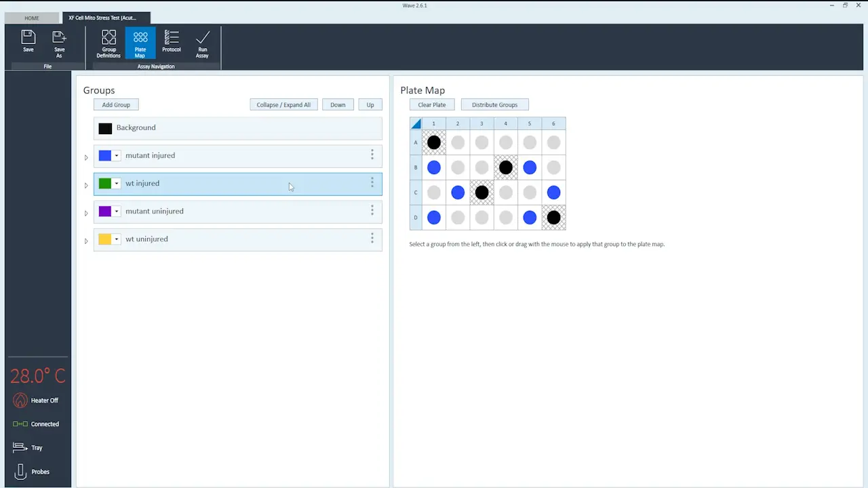
Task: Click blue well C2 on plate map
Action: point(458,192)
